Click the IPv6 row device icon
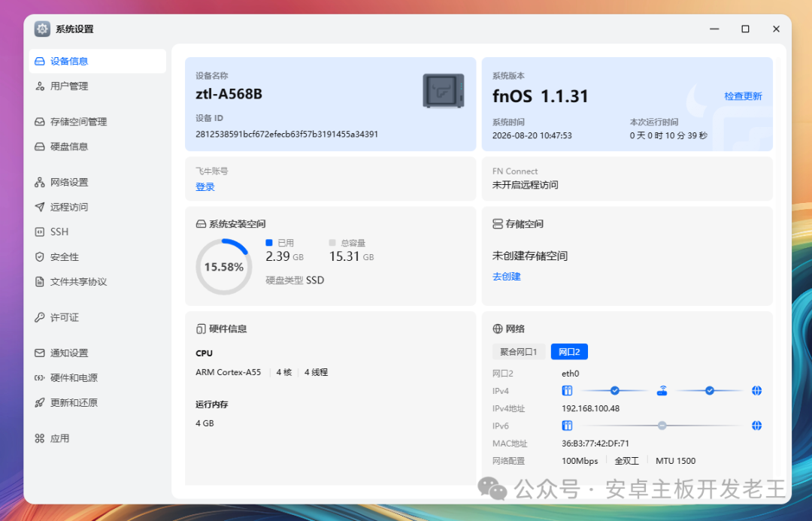 click(x=567, y=426)
